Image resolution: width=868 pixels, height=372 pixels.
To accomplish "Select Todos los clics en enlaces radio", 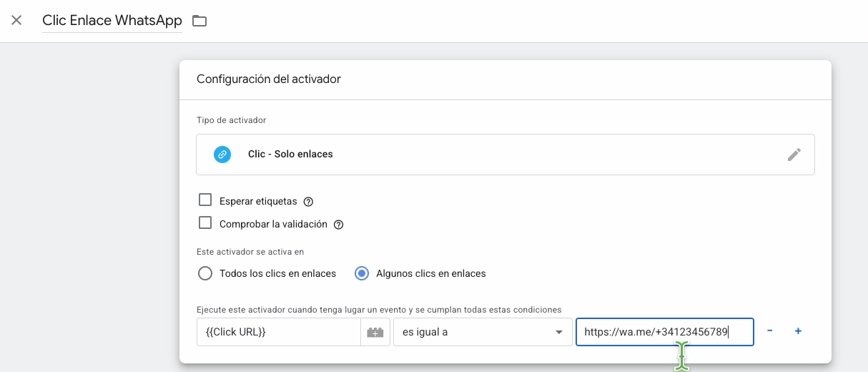I will point(205,273).
